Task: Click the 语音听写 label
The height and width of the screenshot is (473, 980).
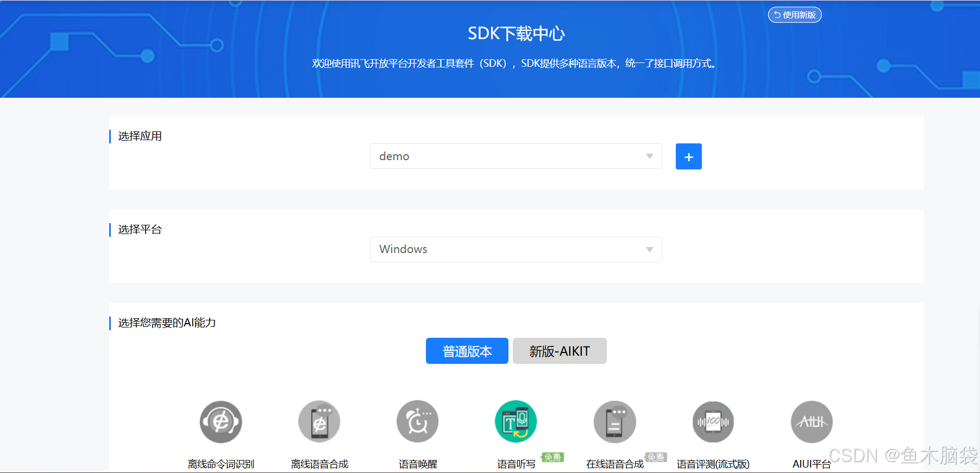Action: click(x=516, y=464)
